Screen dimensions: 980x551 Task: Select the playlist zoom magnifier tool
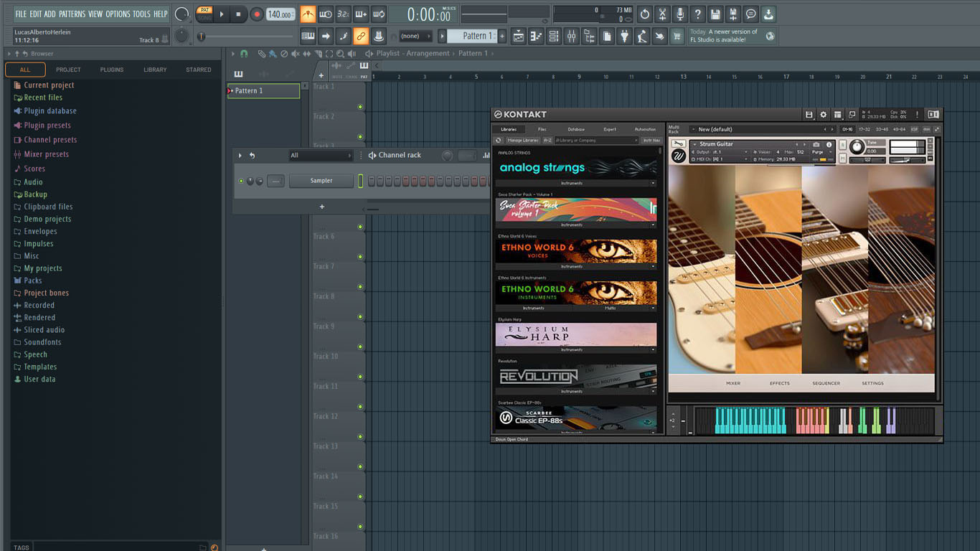[340, 54]
